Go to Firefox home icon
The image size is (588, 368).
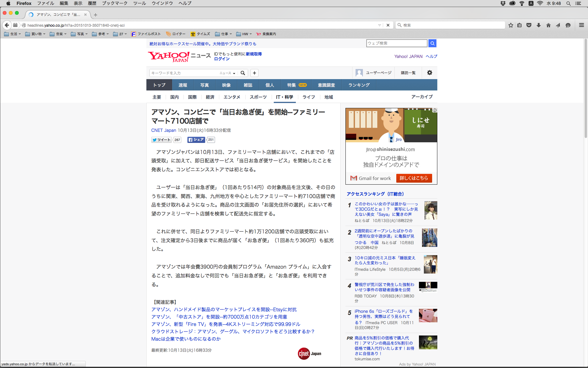coord(548,25)
